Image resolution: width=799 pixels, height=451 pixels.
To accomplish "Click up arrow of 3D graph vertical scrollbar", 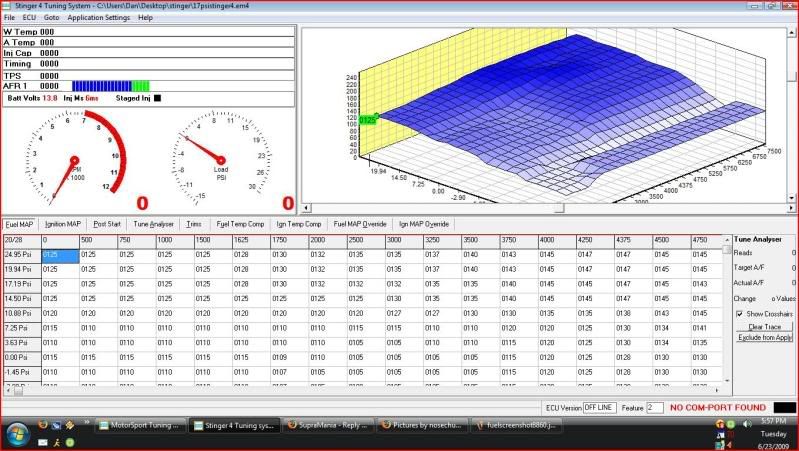I will click(792, 33).
